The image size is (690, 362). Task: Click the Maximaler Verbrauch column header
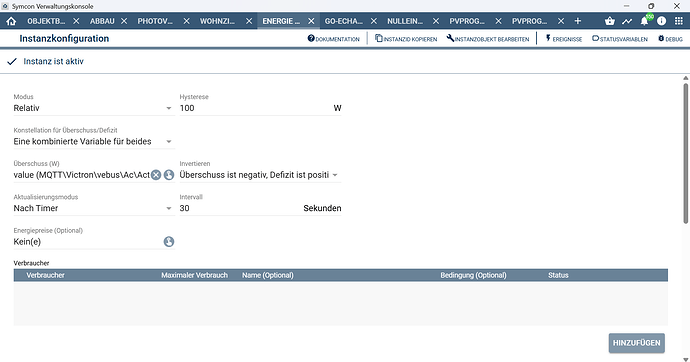coord(195,275)
